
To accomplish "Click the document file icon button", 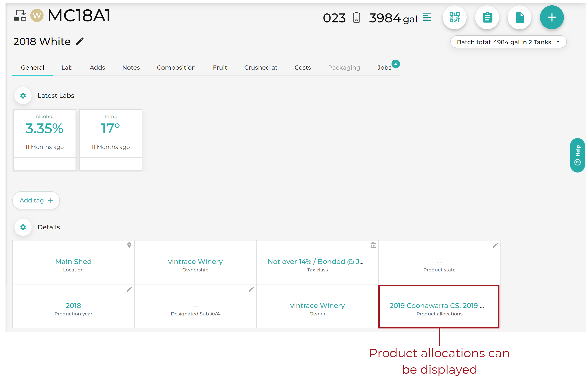I will click(519, 18).
